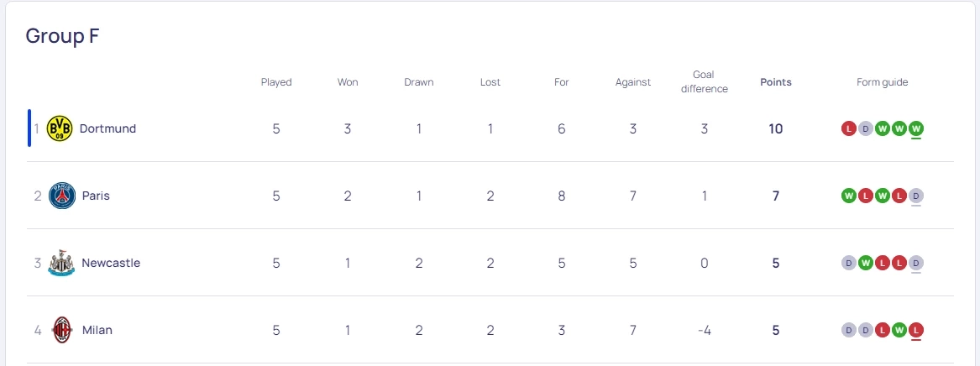The width and height of the screenshot is (980, 366).
Task: Open the Milan team link
Action: pyautogui.click(x=97, y=330)
